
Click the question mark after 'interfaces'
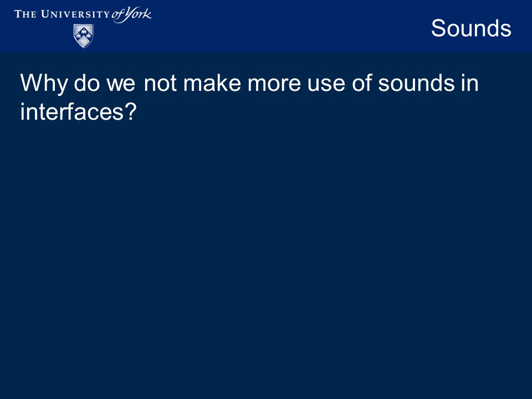click(x=131, y=111)
